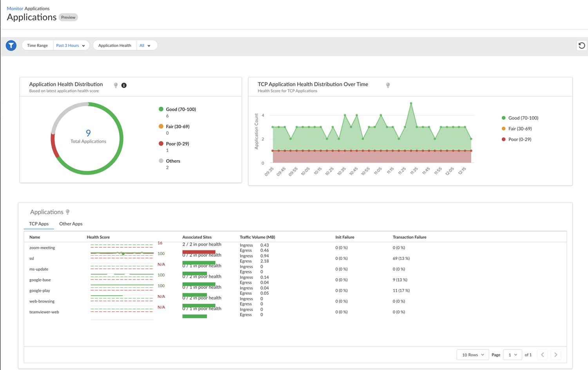Open the Application Health All dropdown

pyautogui.click(x=145, y=45)
